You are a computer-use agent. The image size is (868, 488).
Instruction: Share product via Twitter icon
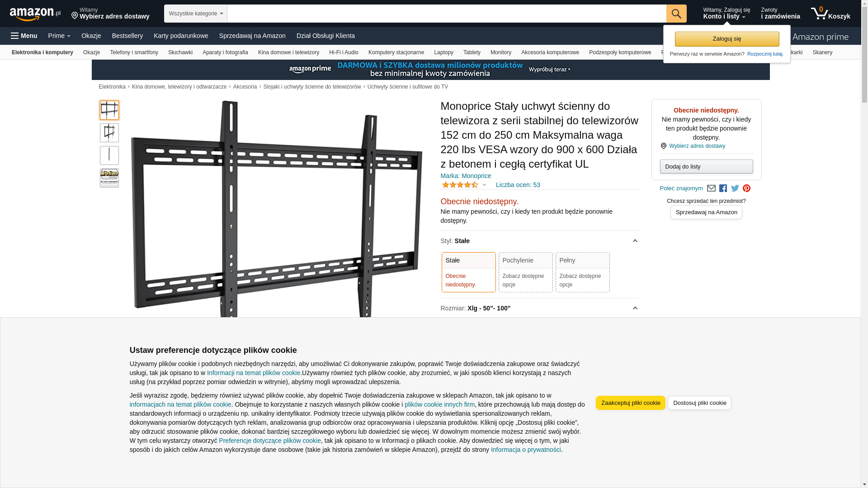pos(735,188)
